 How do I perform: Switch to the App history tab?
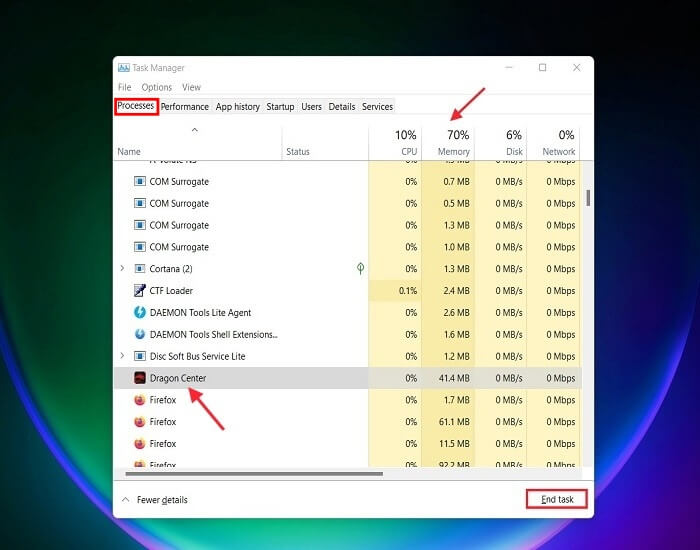[238, 107]
